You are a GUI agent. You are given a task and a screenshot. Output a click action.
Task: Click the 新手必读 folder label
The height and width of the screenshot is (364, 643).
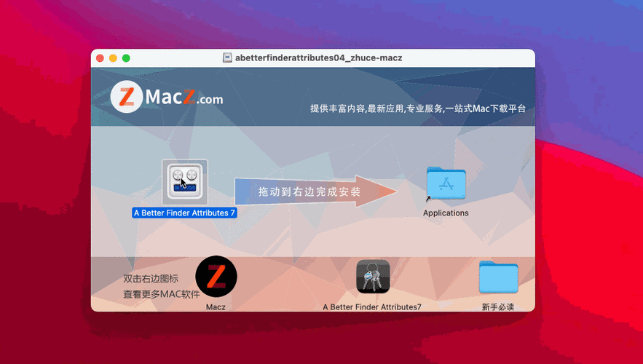coord(498,306)
